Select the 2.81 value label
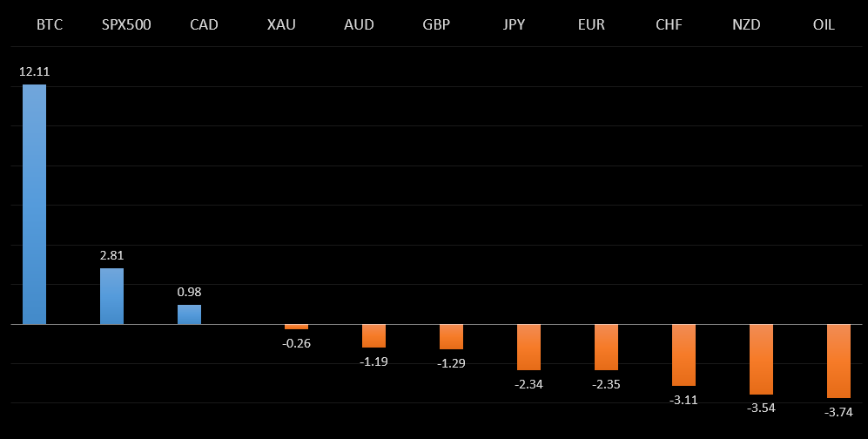 pyautogui.click(x=111, y=255)
